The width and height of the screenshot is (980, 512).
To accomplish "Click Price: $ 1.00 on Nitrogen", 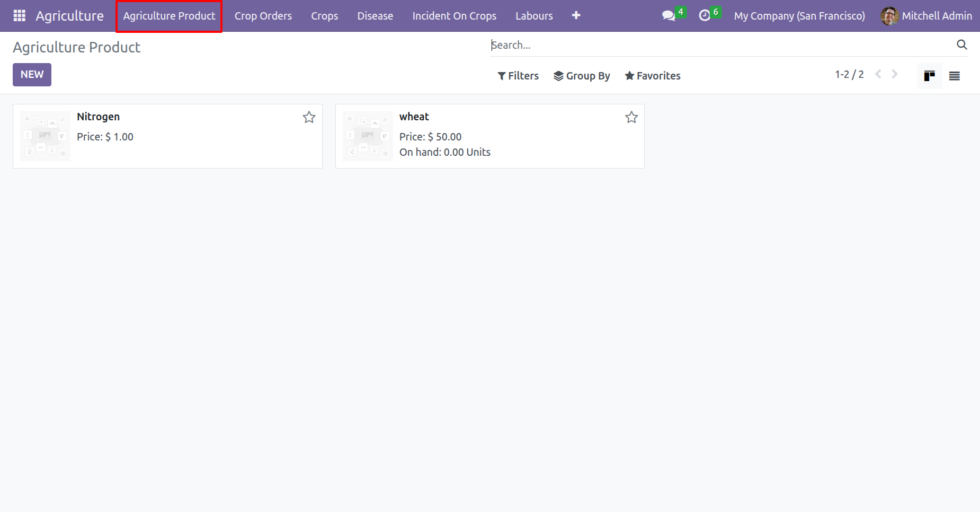I will click(105, 137).
